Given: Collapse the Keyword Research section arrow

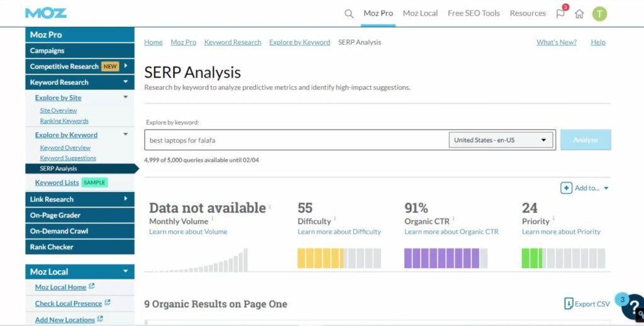Looking at the screenshot, I should (x=126, y=82).
